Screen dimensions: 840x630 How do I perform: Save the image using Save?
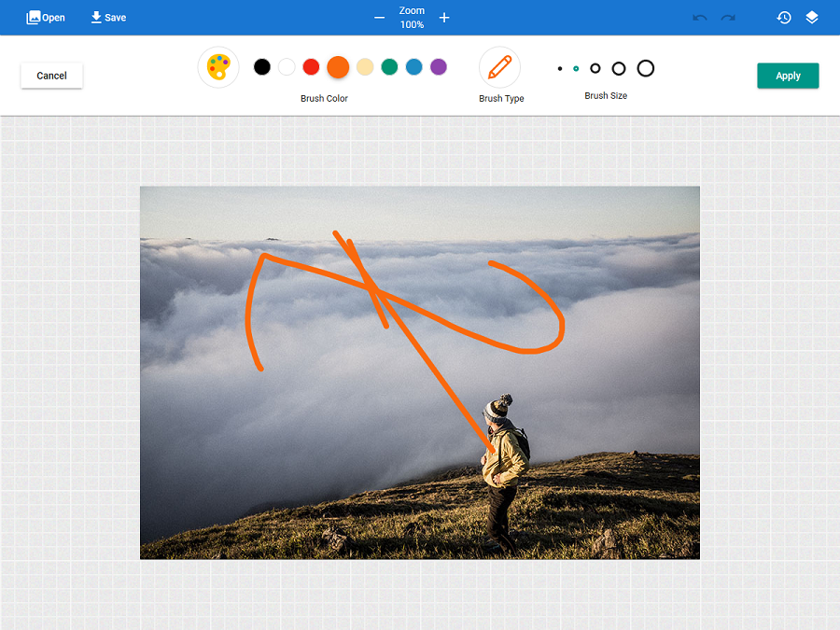tap(108, 18)
